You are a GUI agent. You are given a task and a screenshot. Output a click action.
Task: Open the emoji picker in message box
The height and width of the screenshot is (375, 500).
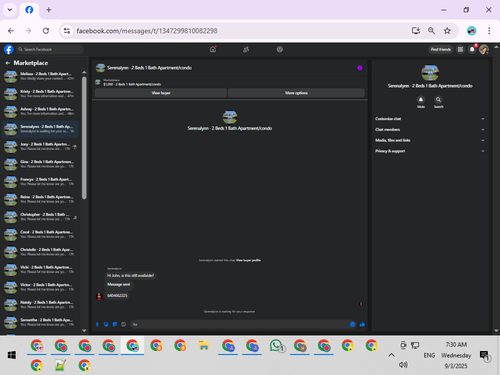(x=352, y=324)
